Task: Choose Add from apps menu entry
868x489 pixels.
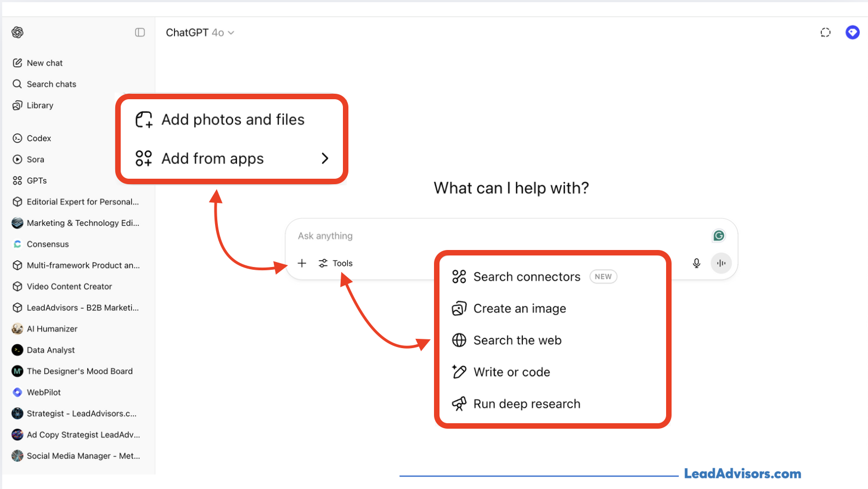Action: pyautogui.click(x=232, y=158)
